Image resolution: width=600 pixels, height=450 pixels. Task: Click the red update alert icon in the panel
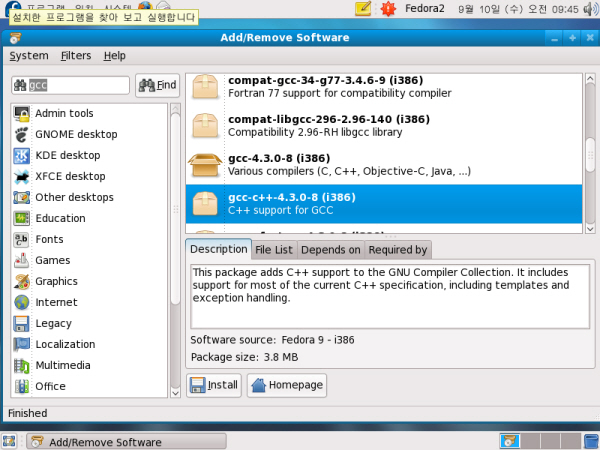pos(388,8)
